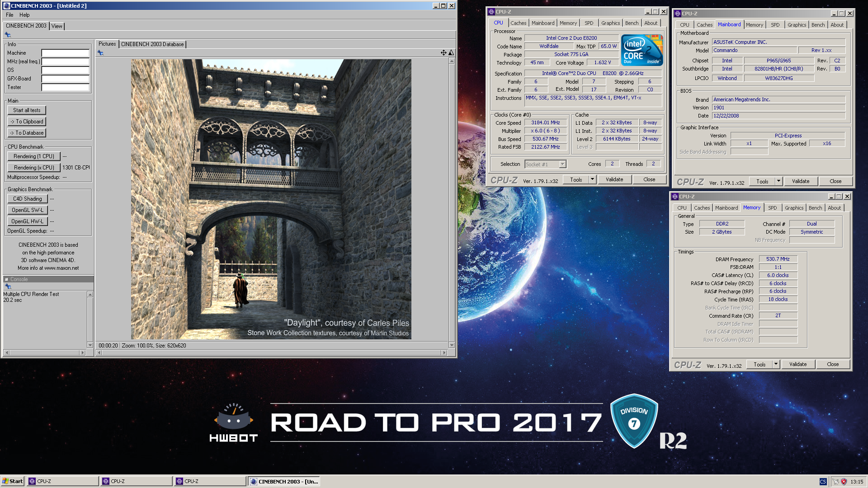
Task: Click in the Tester input field
Action: 66,87
